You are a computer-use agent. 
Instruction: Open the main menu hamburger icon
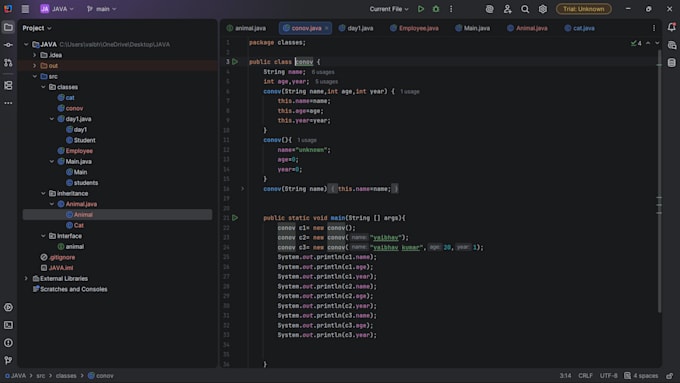25,9
